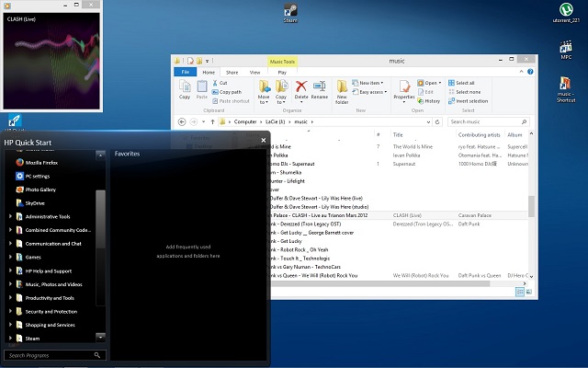Image resolution: width=588 pixels, height=368 pixels.
Task: Open the MPC desktop icon
Action: pos(566,50)
